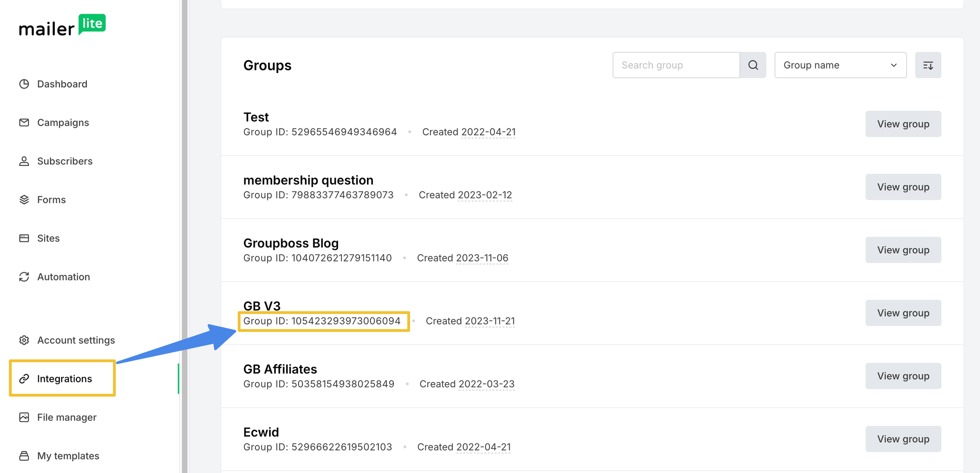Image resolution: width=980 pixels, height=473 pixels.
Task: Click the GB Affiliates group name
Action: point(280,369)
